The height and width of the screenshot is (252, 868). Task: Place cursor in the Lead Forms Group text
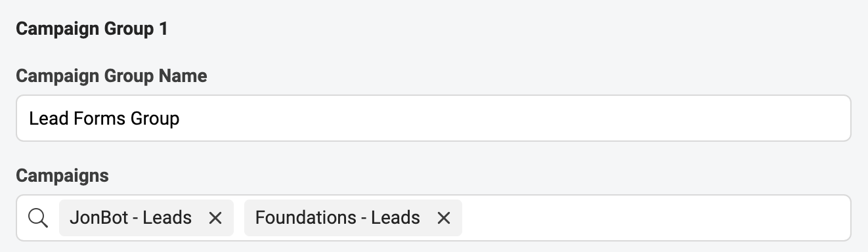tap(104, 119)
